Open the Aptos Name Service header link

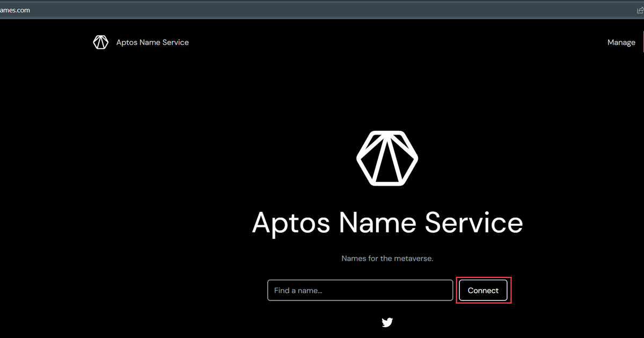tap(152, 42)
